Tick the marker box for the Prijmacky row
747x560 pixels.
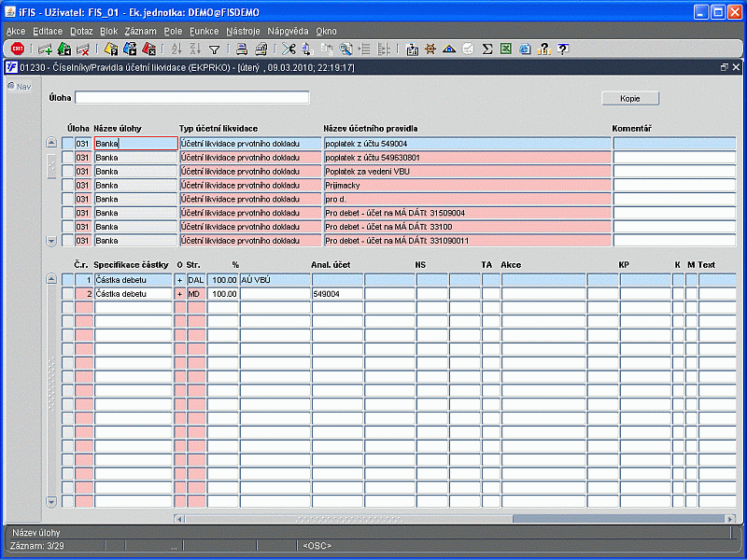coord(67,185)
